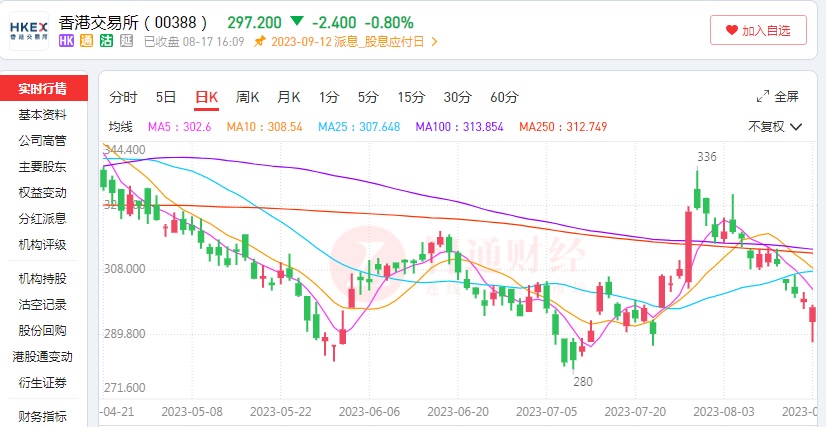
Task: Click the MA10：308.54 legend label
Action: 264,127
